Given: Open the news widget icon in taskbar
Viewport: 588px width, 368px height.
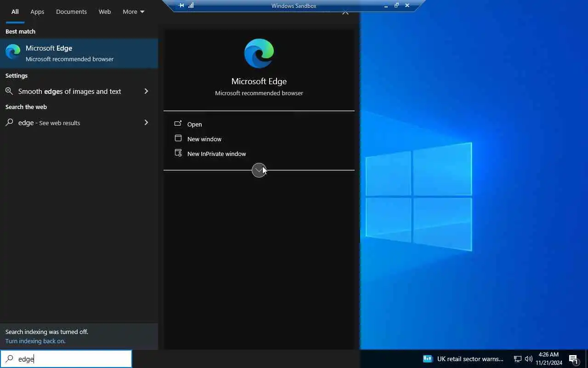Looking at the screenshot, I should 428,359.
